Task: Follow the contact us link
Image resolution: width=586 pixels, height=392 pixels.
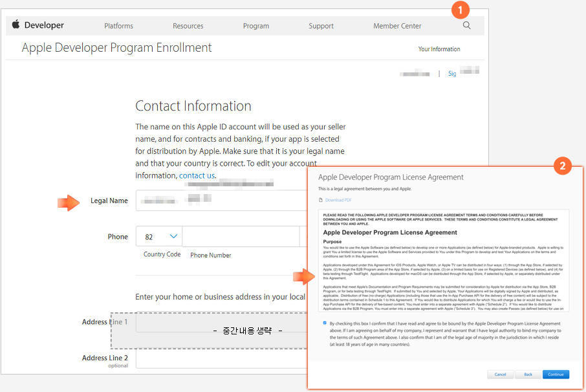Action: 197,176
